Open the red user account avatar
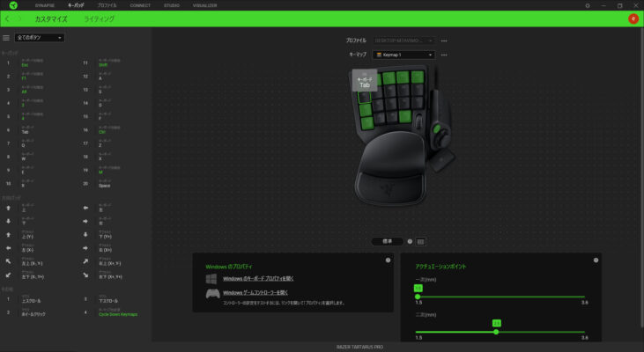This screenshot has height=352, width=644. (633, 18)
